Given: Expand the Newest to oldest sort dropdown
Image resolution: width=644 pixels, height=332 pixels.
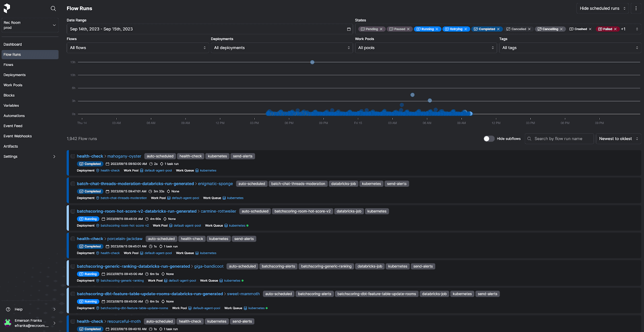Looking at the screenshot, I should coord(618,139).
